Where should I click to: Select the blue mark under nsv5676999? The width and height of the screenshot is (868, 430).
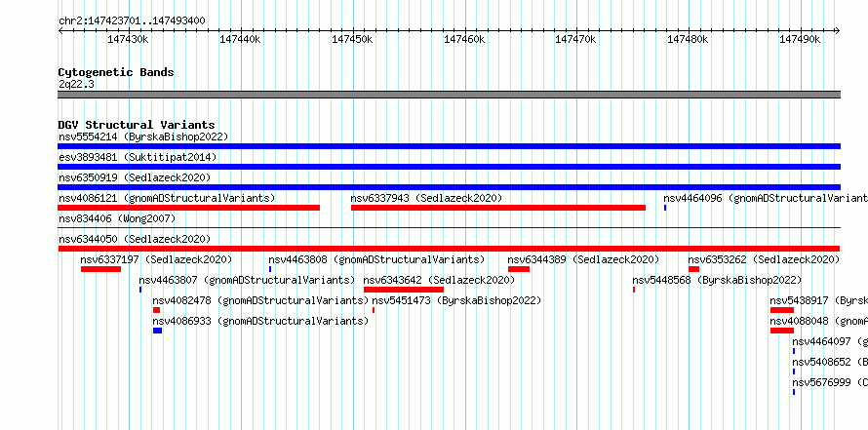click(794, 392)
